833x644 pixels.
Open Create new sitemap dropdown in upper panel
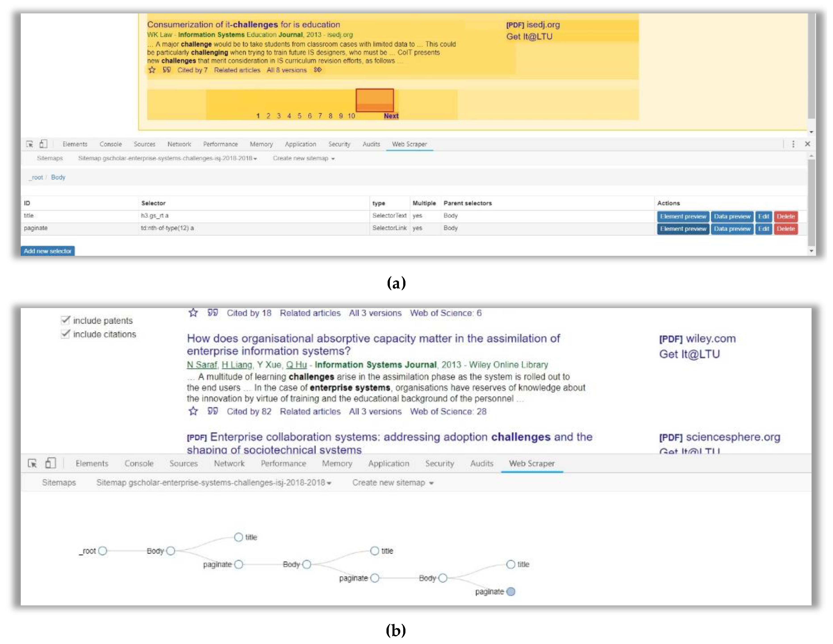(304, 158)
